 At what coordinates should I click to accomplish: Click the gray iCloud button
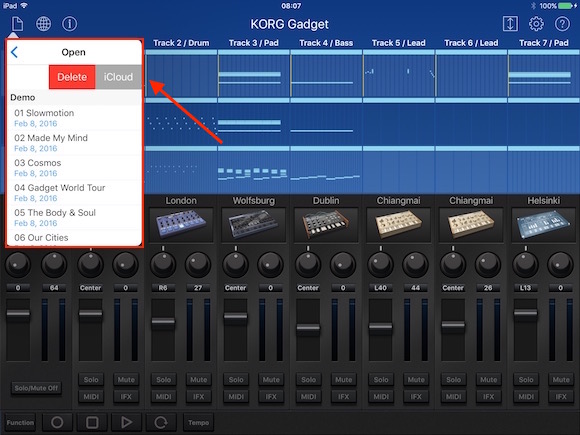(x=118, y=77)
